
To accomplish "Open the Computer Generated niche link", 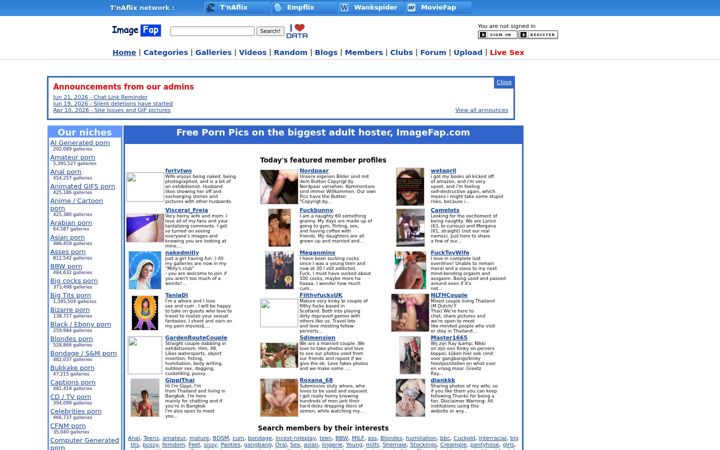I will (x=84, y=444).
